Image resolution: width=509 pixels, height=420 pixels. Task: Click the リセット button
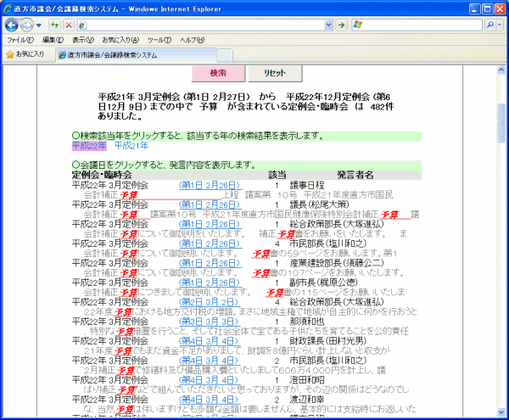pyautogui.click(x=275, y=73)
